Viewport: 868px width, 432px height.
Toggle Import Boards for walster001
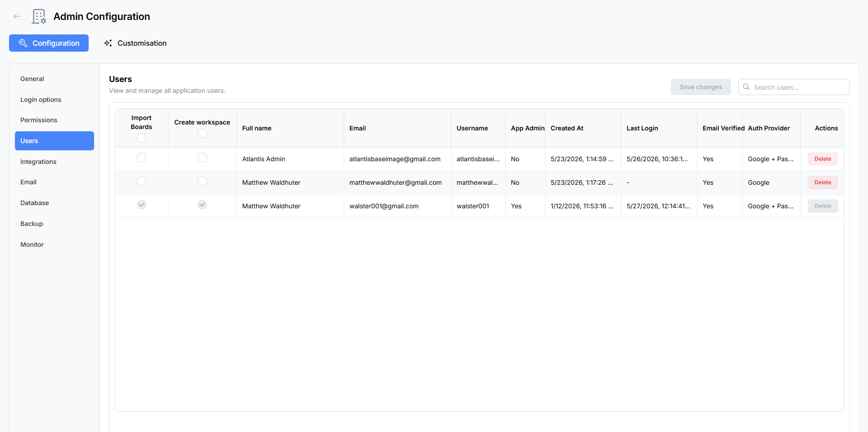coord(142,205)
